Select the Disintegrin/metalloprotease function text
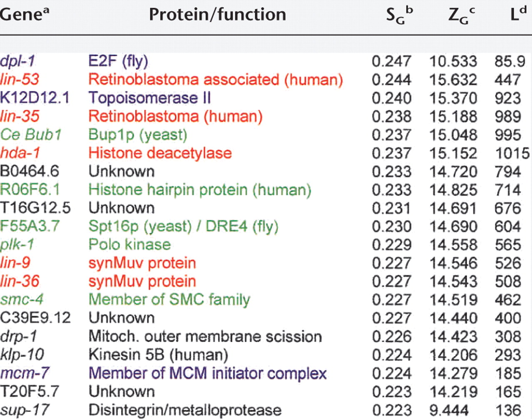The image size is (532, 419). coord(185,410)
